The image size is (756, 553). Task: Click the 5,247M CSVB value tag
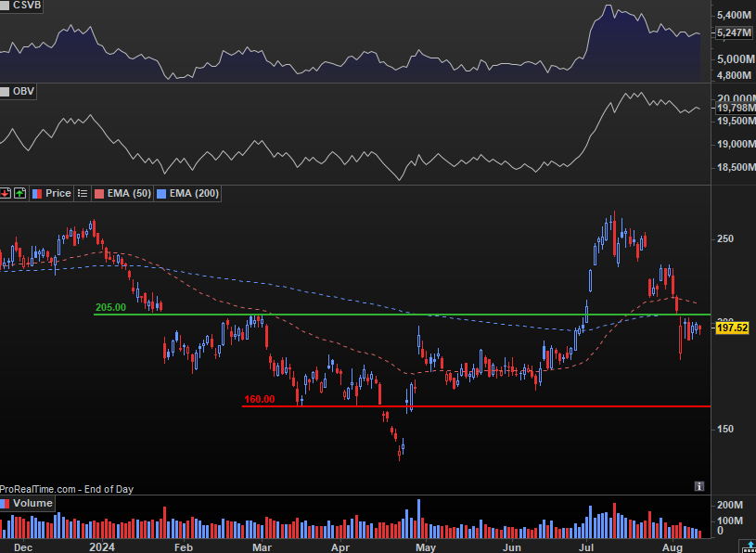pyautogui.click(x=734, y=32)
